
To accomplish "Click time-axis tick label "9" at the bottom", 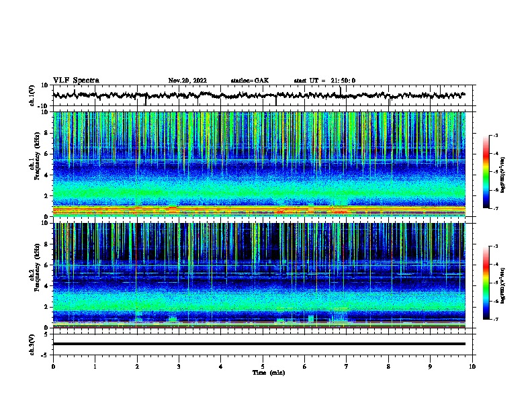I will (430, 367).
